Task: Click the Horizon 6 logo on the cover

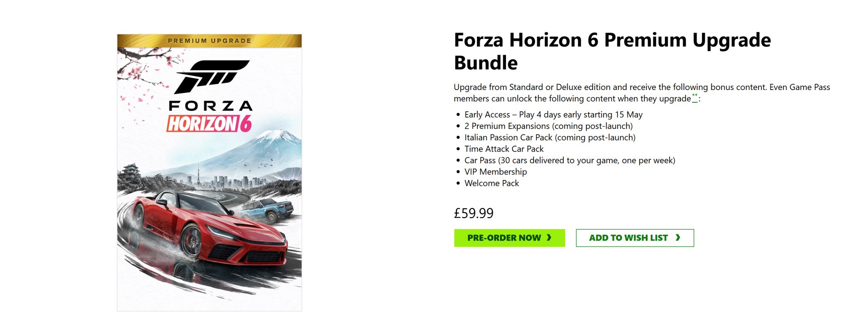Action: tap(209, 124)
